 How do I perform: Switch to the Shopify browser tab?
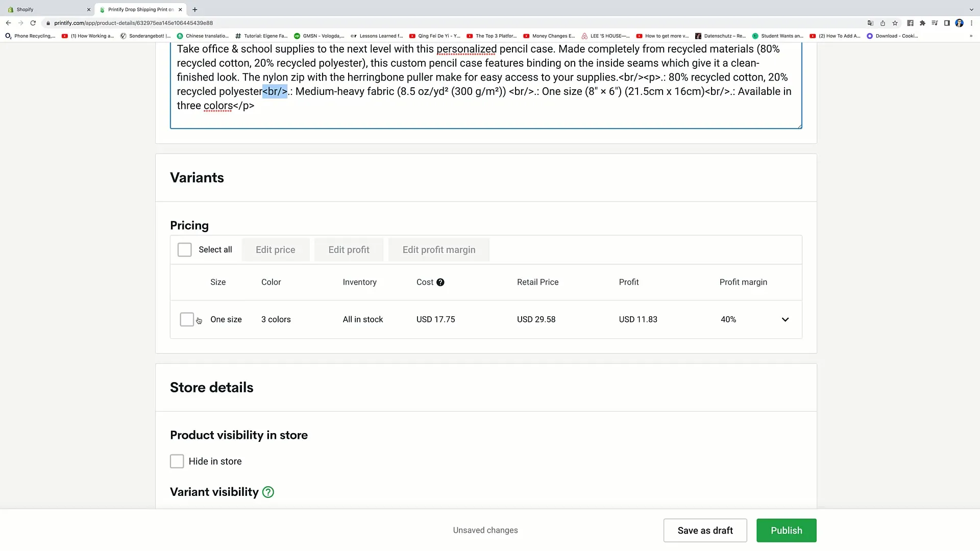46,9
